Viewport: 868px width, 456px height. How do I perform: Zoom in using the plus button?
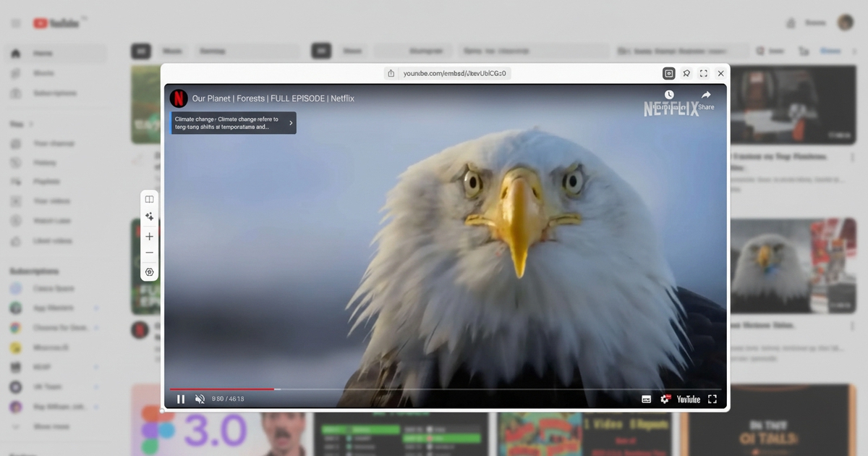[150, 237]
